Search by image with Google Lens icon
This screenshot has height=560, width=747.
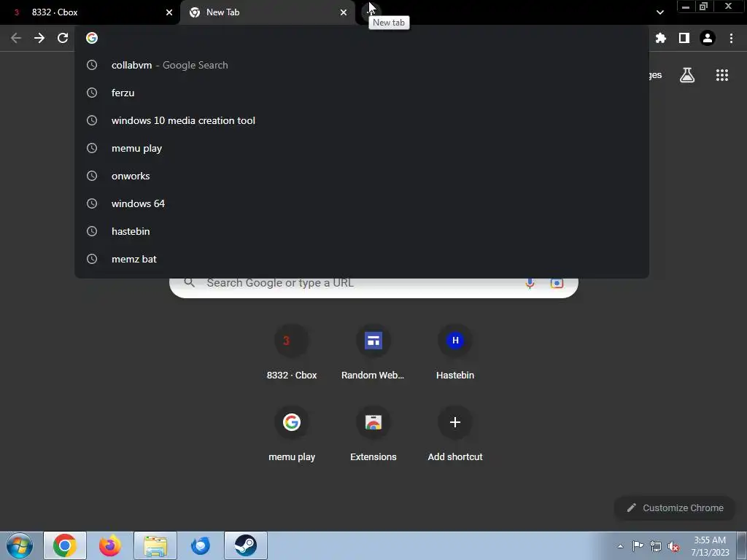click(557, 283)
